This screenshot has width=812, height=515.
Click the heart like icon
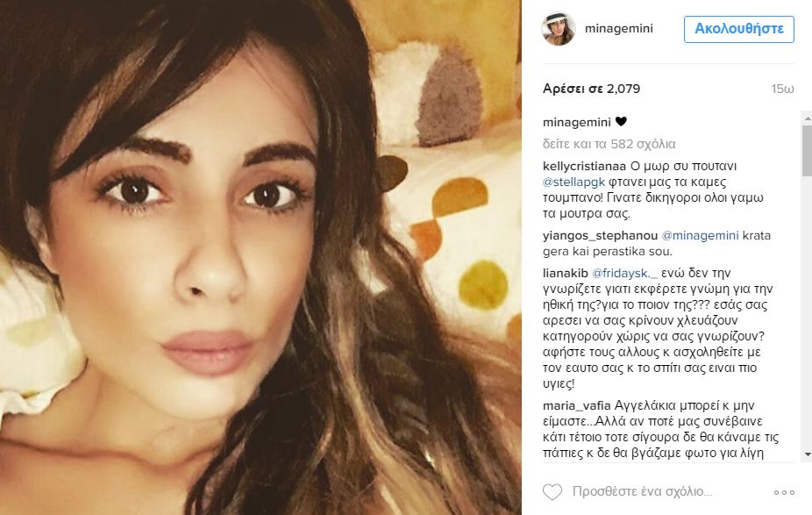[x=552, y=491]
